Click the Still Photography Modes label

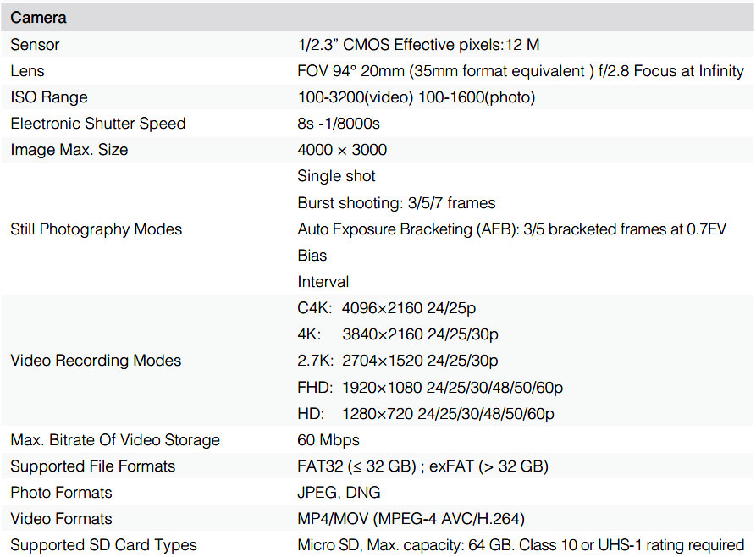coord(96,229)
